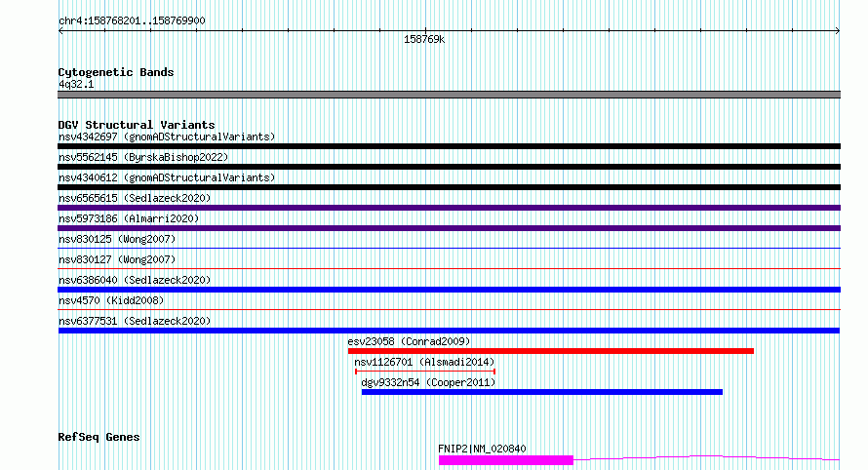Open variant esv23058 (Conrad2009)
The height and width of the screenshot is (470, 868).
(409, 341)
